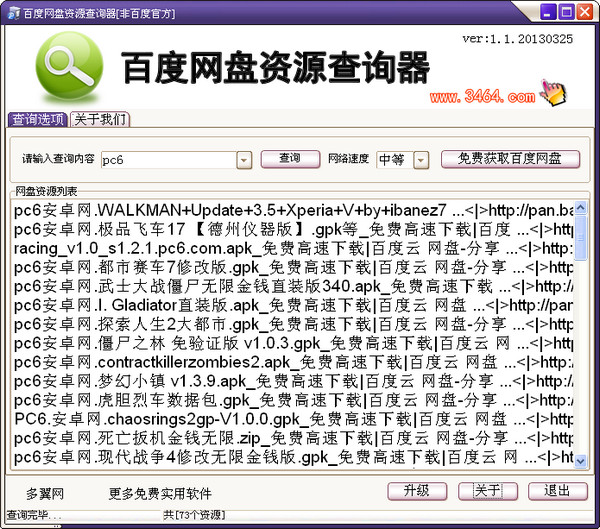
Task: Close the window with red X
Action: (x=585, y=12)
